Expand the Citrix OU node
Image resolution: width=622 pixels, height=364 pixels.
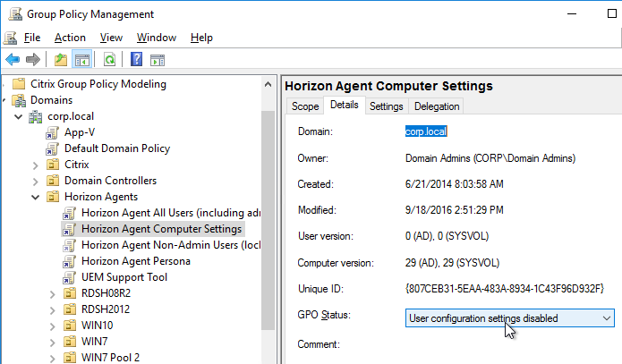pos(35,165)
